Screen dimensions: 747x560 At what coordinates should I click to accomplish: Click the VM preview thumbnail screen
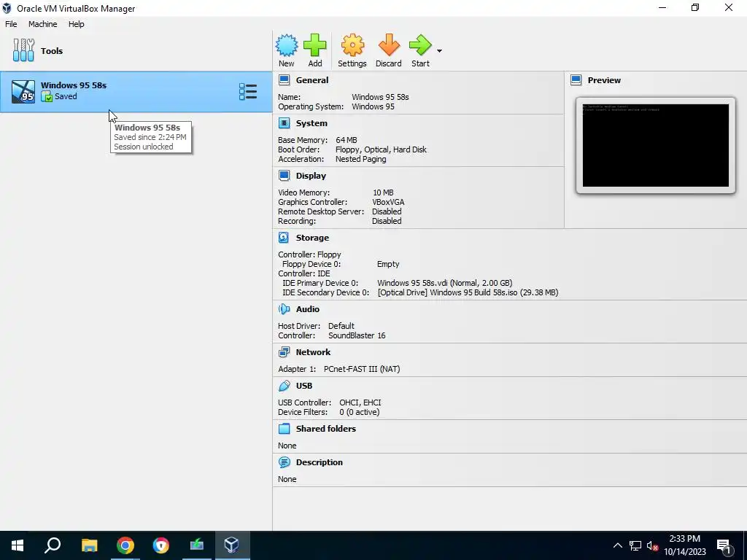tap(656, 145)
